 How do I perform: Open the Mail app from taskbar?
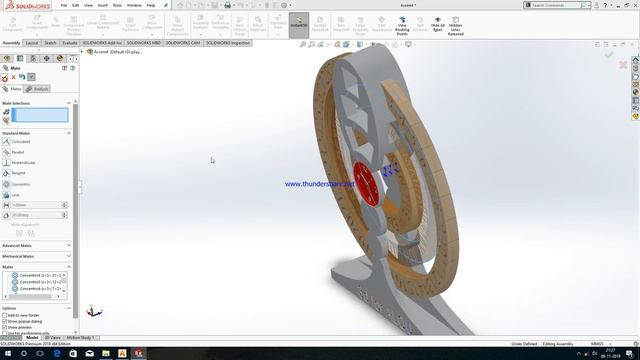pos(89,353)
